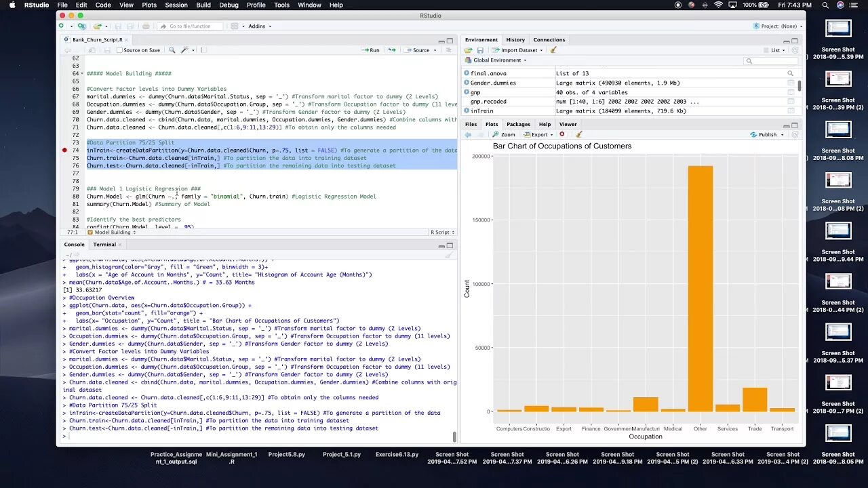Open the code tools magic wand menu
The height and width of the screenshot is (488, 868).
click(x=186, y=50)
